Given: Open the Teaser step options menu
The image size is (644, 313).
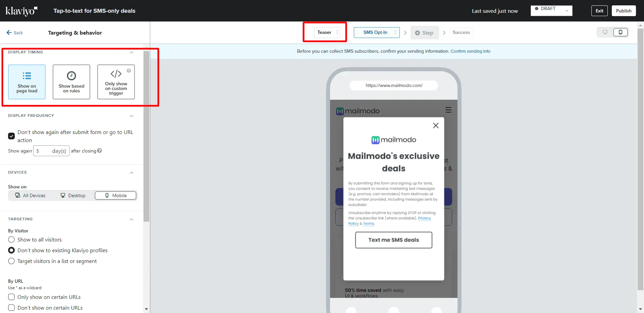Looking at the screenshot, I should [x=337, y=32].
